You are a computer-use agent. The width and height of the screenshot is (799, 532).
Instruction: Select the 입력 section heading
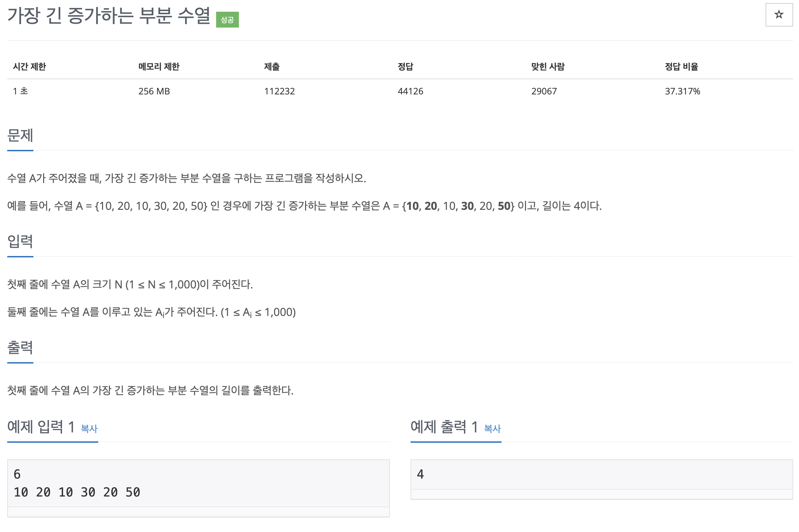pos(20,242)
